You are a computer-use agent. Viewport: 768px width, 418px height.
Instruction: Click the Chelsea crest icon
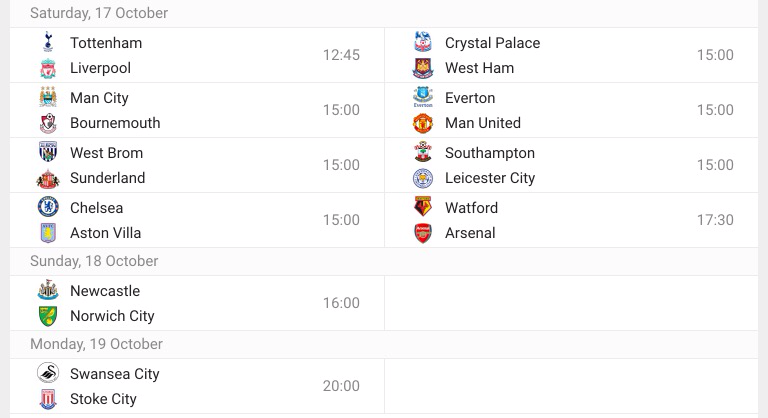click(48, 208)
